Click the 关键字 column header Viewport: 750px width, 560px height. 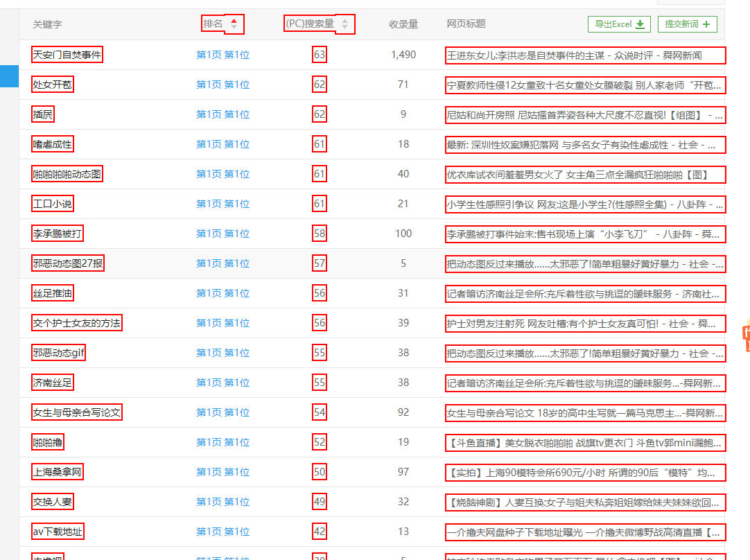pos(47,24)
